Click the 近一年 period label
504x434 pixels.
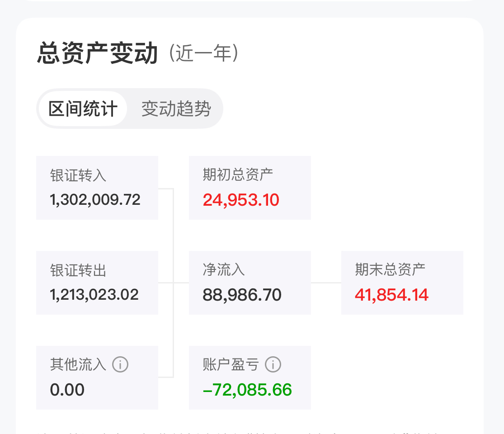coord(203,54)
